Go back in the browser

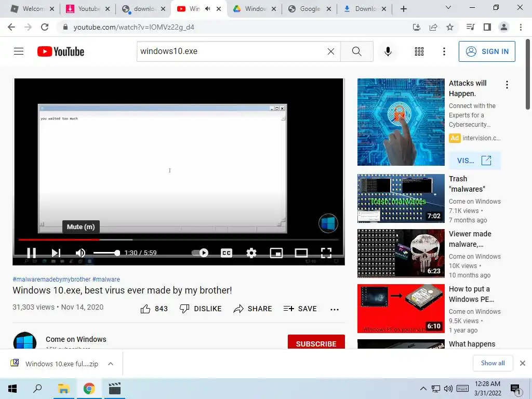(x=11, y=27)
